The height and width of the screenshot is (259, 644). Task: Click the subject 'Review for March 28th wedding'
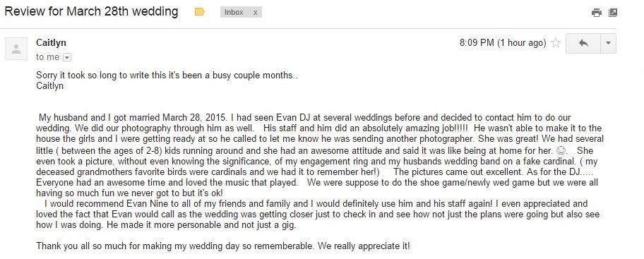click(91, 11)
